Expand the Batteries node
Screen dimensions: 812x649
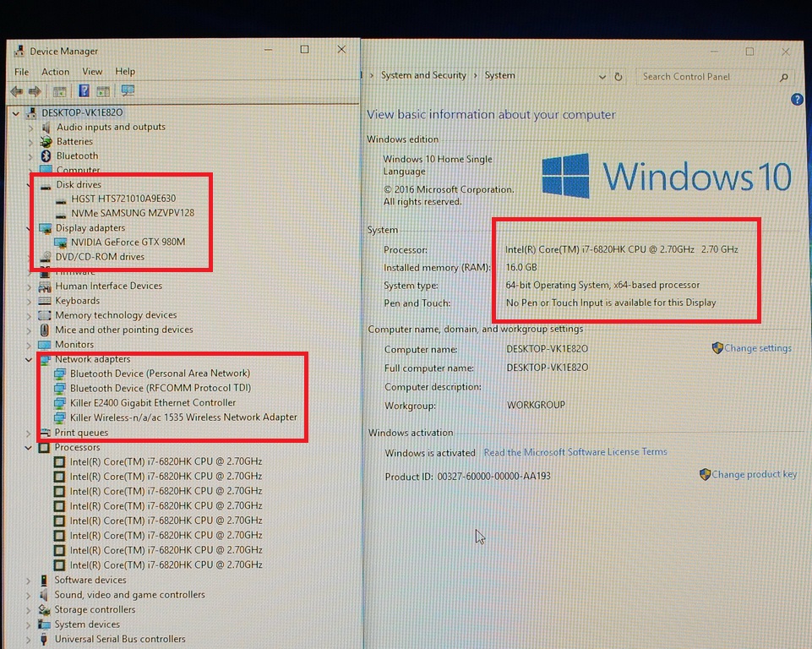tap(30, 141)
